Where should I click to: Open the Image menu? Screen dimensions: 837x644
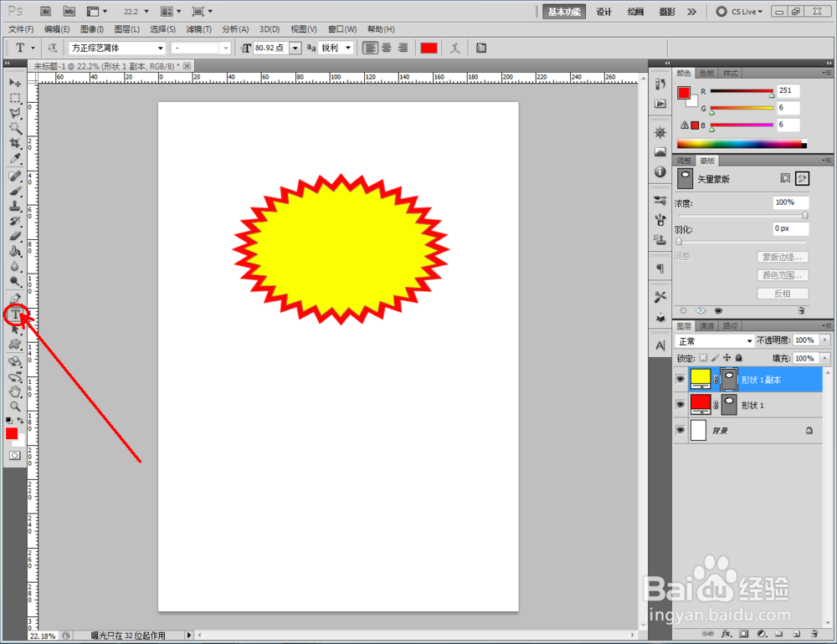click(x=92, y=29)
